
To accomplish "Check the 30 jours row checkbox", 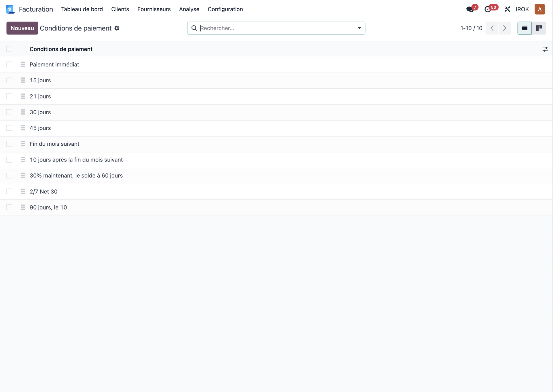I will tap(9, 112).
